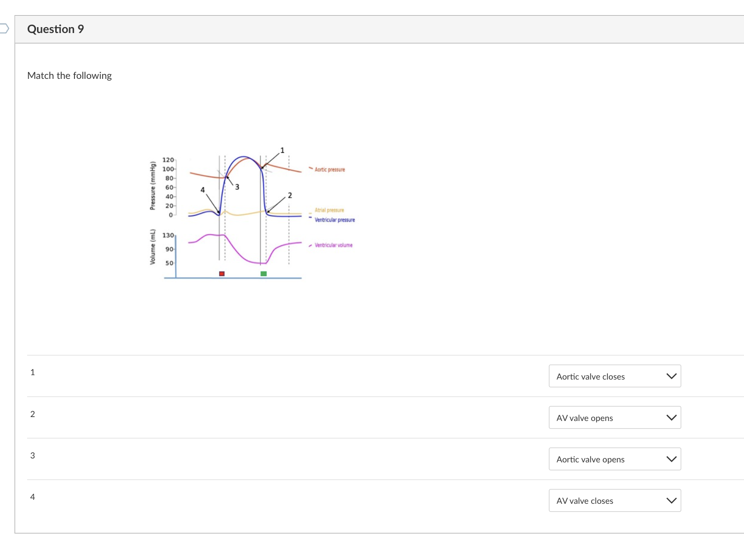The image size is (744, 560).
Task: Click the red square marker on the chart
Action: (222, 274)
